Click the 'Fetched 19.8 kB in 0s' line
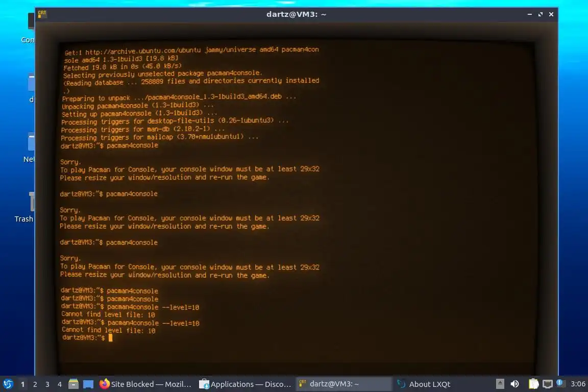588x392 pixels. [122, 67]
